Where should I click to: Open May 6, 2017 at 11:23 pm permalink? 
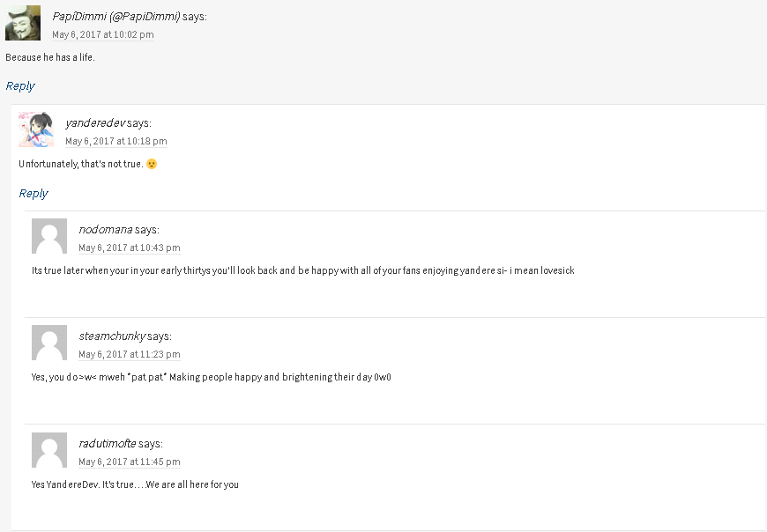(x=130, y=355)
